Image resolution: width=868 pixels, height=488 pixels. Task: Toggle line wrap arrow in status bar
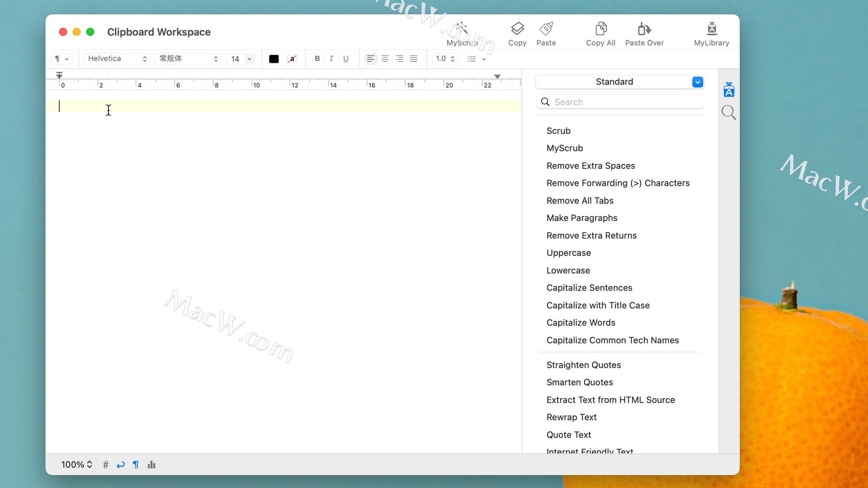coord(120,465)
